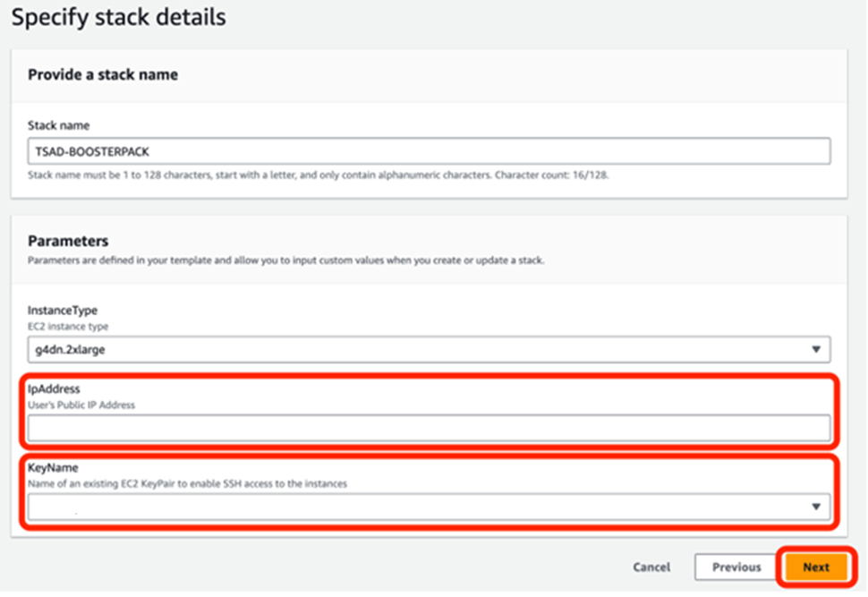Click the InstanceType field label

point(63,311)
